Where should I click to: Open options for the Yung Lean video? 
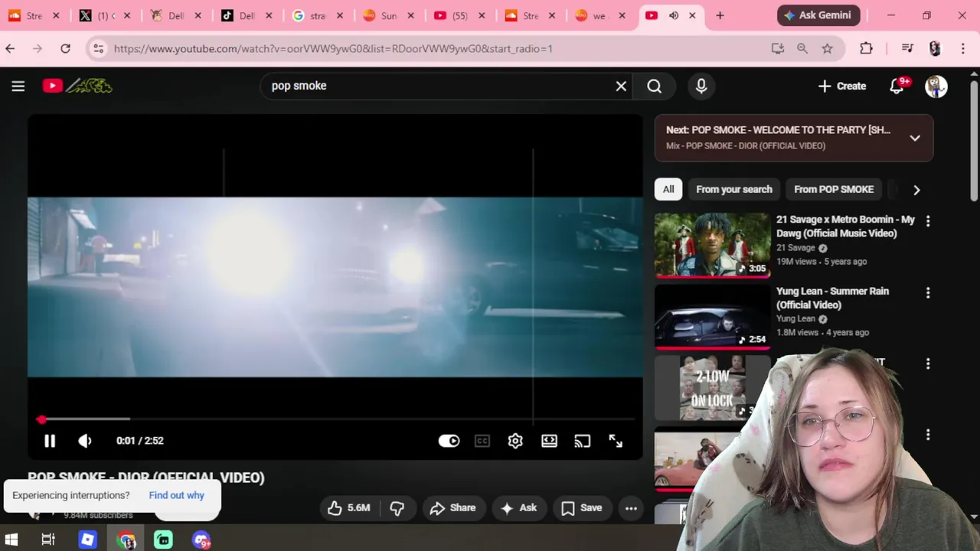click(928, 292)
